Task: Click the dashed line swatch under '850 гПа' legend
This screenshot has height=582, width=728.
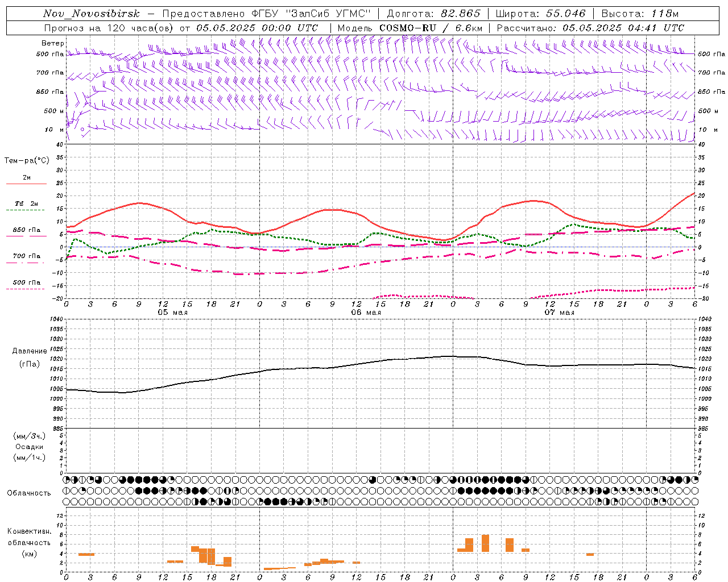Action: (26, 236)
